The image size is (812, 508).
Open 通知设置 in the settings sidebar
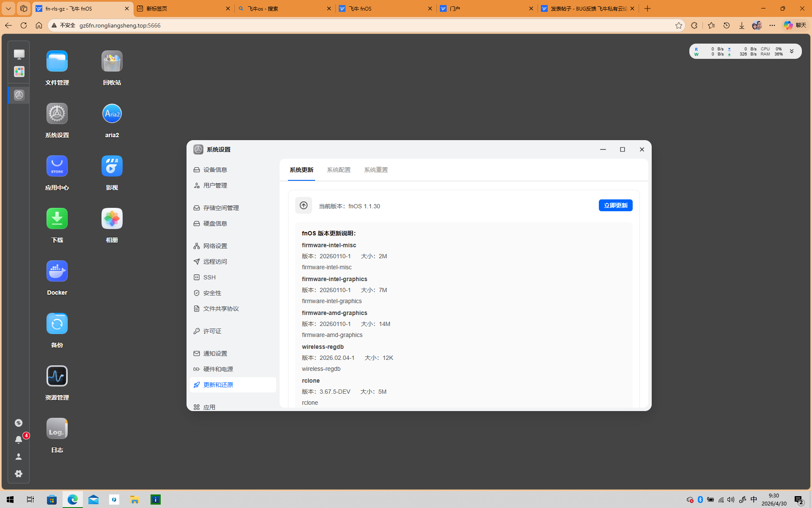tap(233, 353)
